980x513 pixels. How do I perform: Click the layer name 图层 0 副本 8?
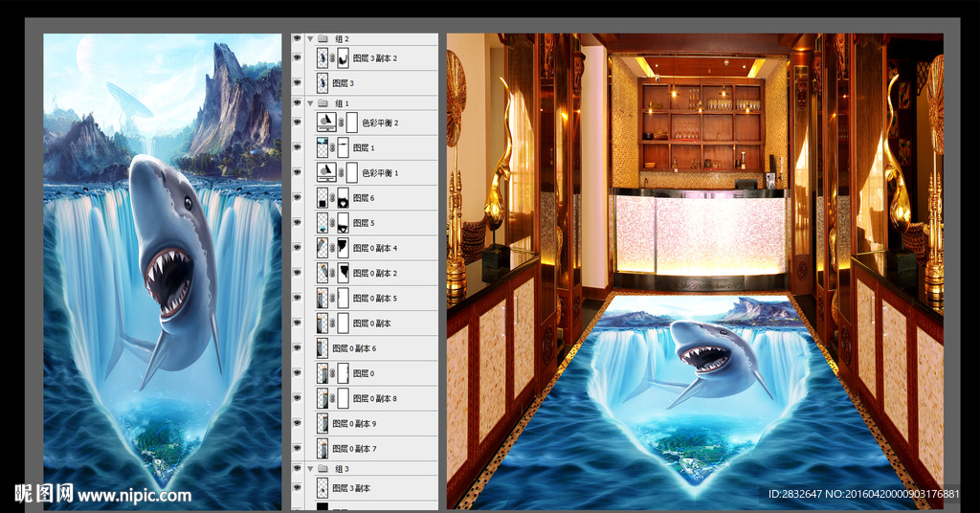tap(375, 398)
